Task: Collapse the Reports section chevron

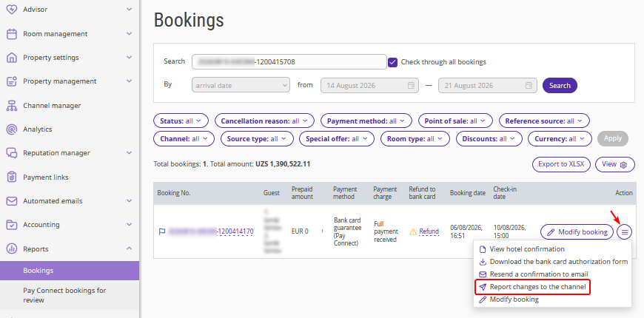Action: pyautogui.click(x=130, y=248)
